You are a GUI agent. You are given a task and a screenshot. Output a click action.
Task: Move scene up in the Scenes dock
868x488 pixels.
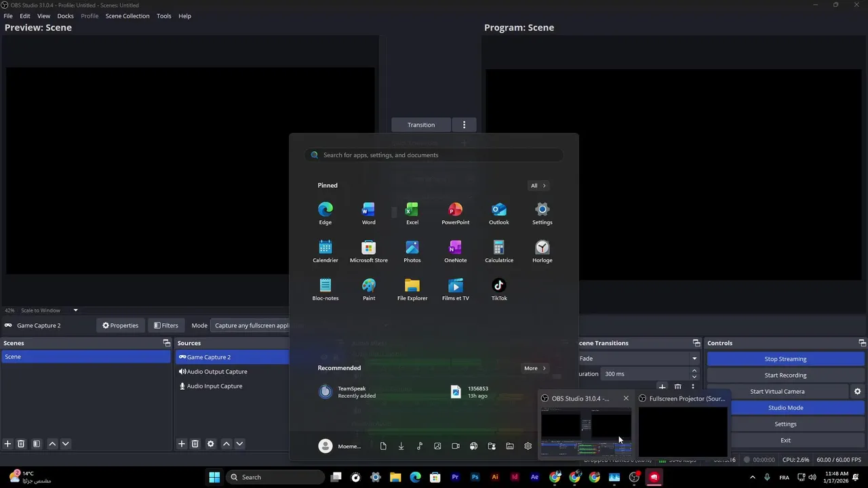52,444
